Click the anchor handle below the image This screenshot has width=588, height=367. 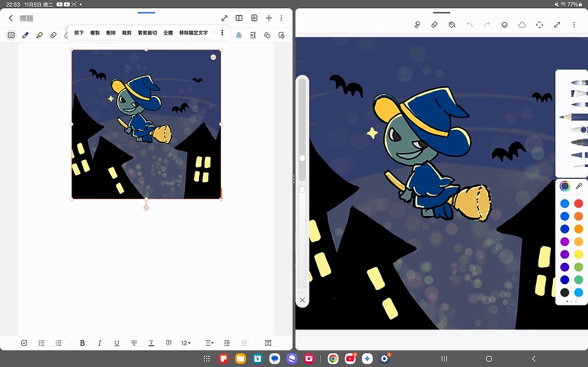146,207
